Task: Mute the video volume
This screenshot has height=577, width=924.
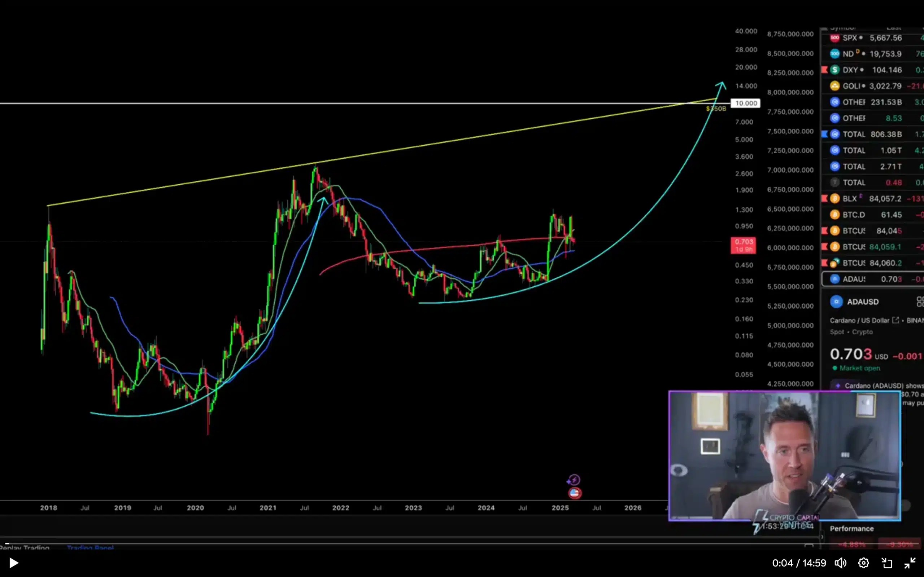Action: (x=840, y=563)
